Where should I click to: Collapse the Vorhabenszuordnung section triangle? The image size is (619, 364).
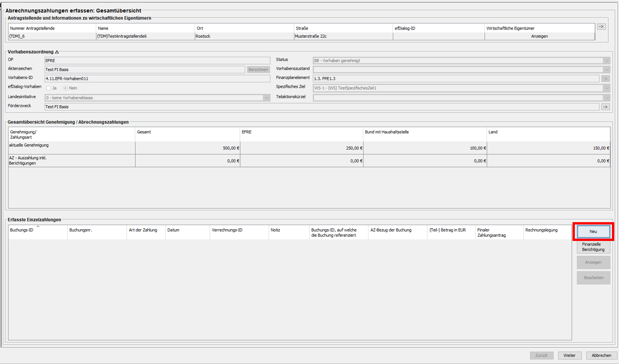click(x=57, y=52)
